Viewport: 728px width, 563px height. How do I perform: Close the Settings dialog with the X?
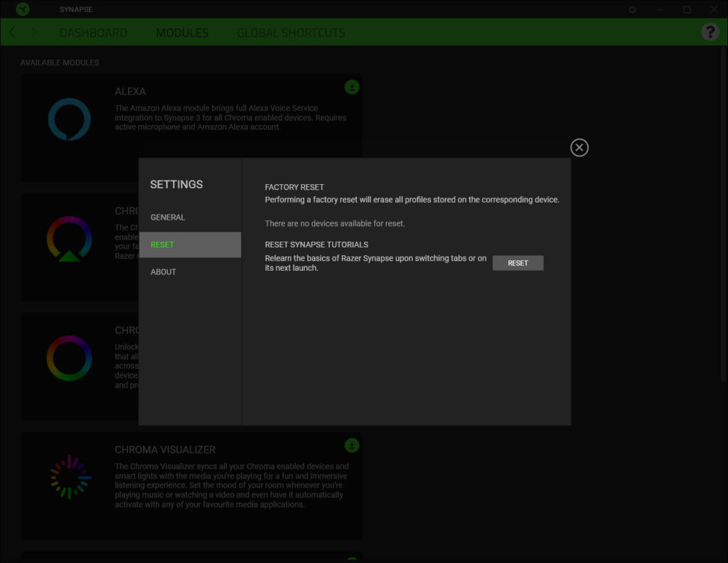coord(579,148)
